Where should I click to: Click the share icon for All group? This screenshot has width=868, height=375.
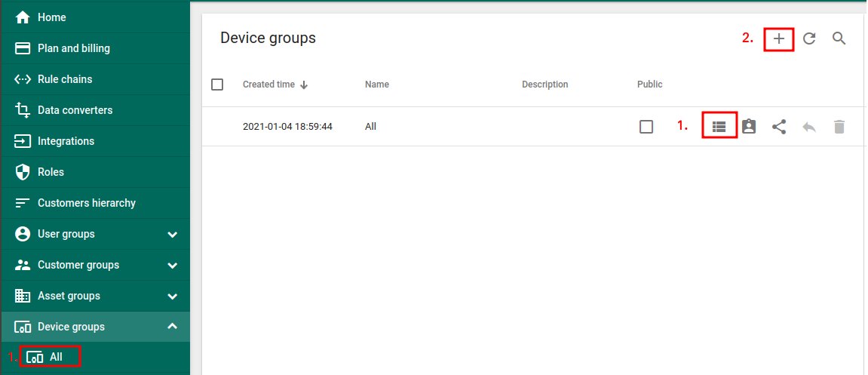coord(779,127)
